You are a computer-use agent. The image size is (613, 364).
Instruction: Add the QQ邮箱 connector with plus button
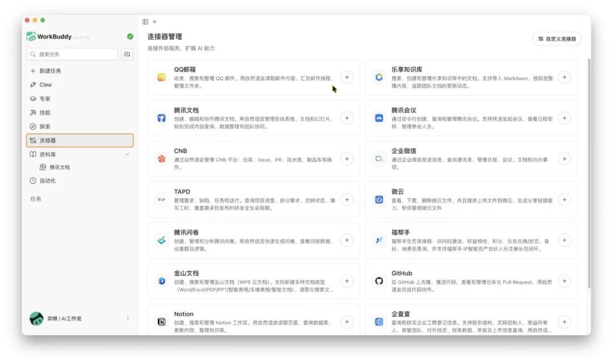[x=347, y=77]
